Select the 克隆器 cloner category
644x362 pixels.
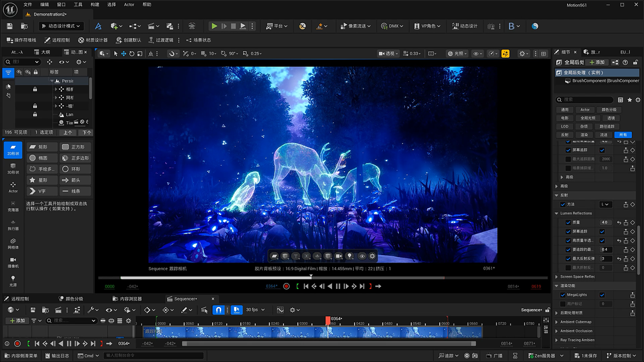click(x=13, y=206)
